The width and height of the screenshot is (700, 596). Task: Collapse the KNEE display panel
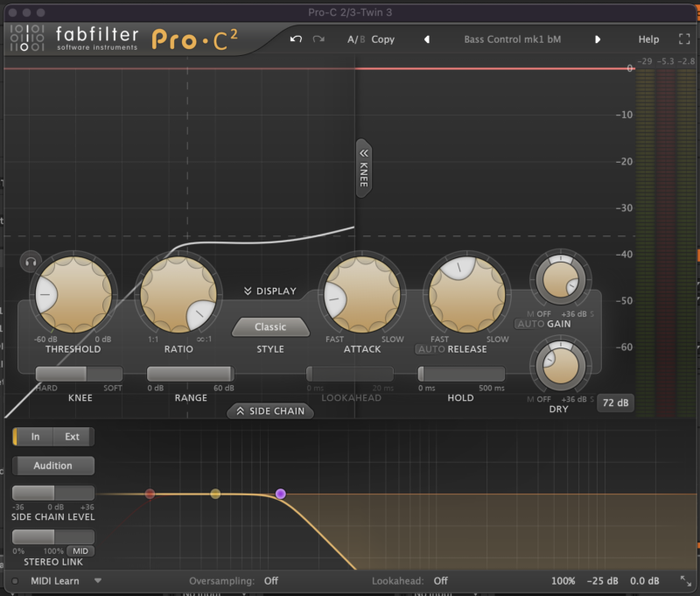click(x=364, y=168)
